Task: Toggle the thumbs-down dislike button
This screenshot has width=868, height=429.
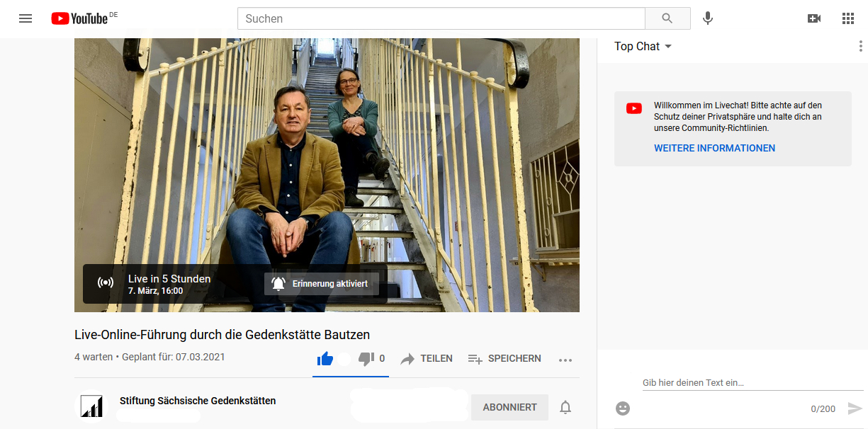Action: tap(366, 359)
